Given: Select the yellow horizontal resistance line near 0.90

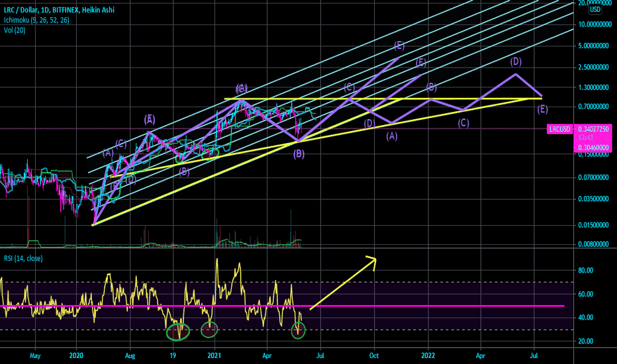Looking at the screenshot, I should (383, 99).
